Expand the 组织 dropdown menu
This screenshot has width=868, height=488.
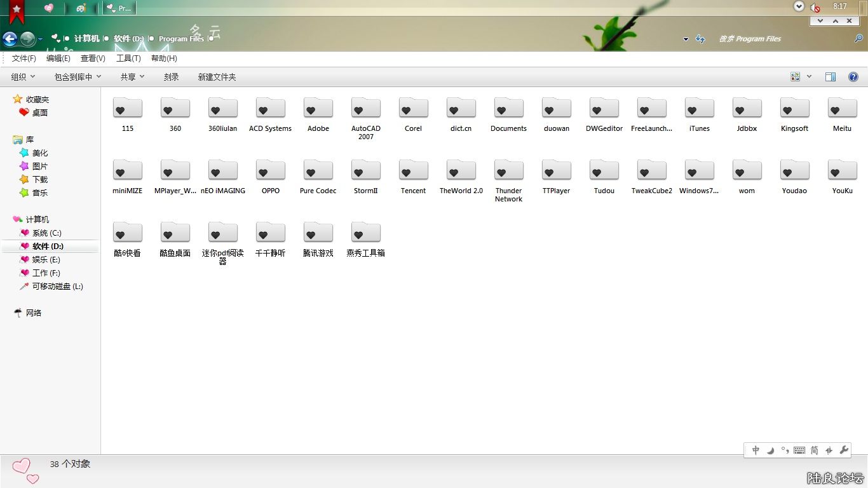pyautogui.click(x=24, y=77)
